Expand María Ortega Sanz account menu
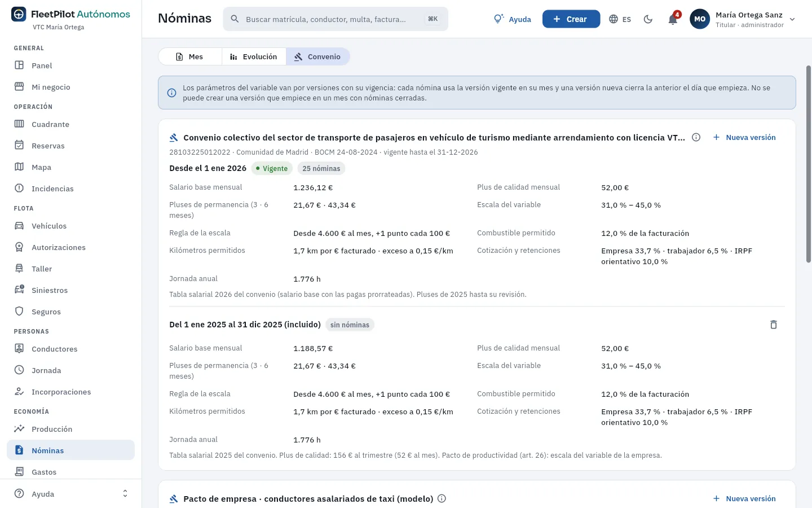This screenshot has width=812, height=508. 743,19
